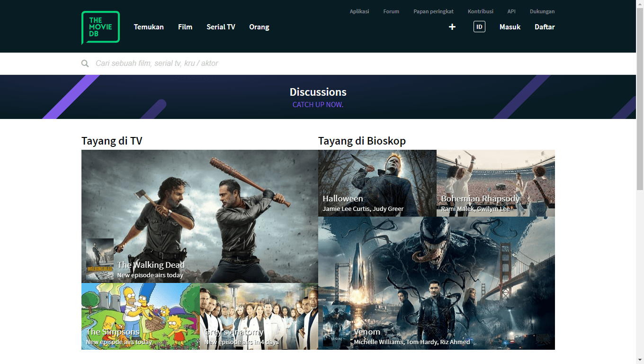Open the Halloween movie card
The width and height of the screenshot is (644, 364).
(x=377, y=183)
